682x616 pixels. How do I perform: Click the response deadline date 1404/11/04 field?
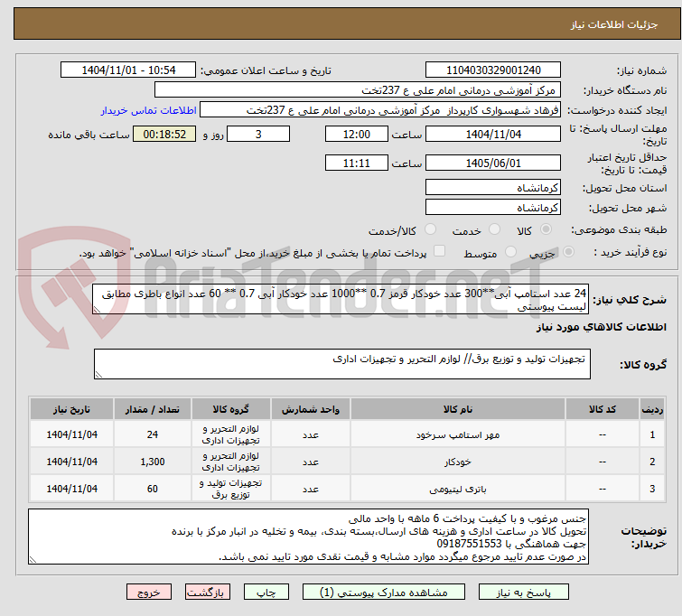pos(493,134)
